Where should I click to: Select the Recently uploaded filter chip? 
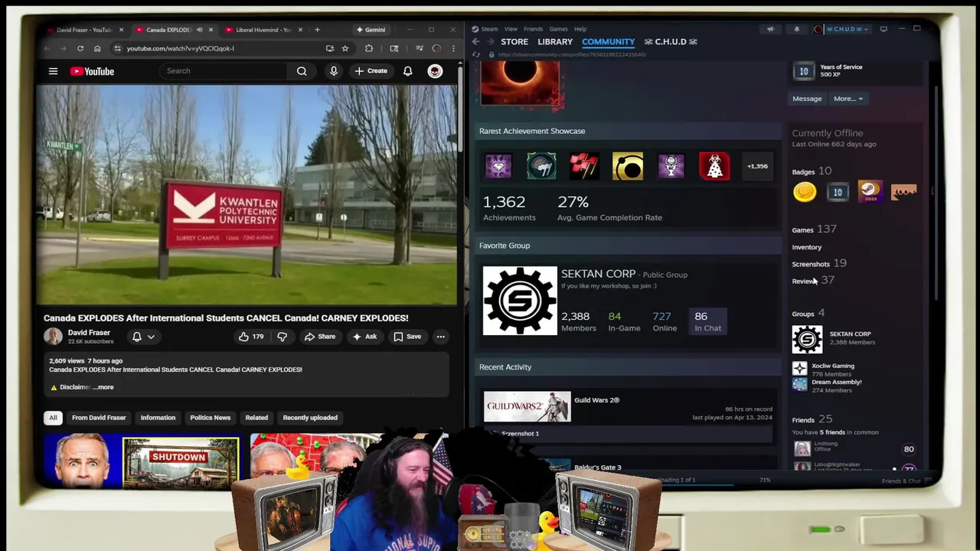point(310,418)
